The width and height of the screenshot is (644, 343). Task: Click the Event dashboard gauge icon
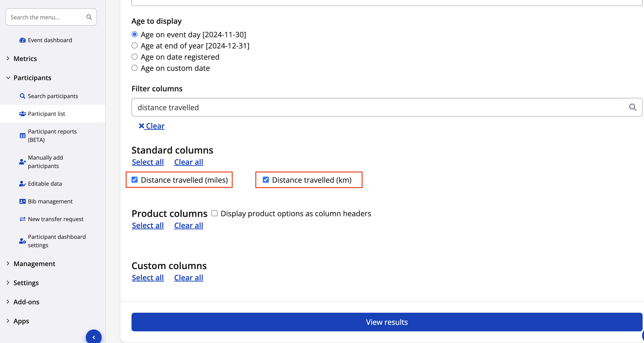coord(22,40)
